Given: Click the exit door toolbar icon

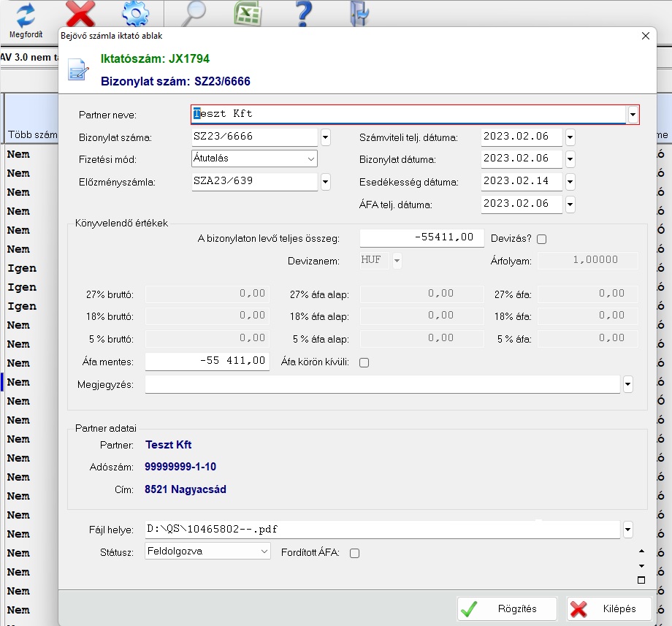Looking at the screenshot, I should pos(359,14).
